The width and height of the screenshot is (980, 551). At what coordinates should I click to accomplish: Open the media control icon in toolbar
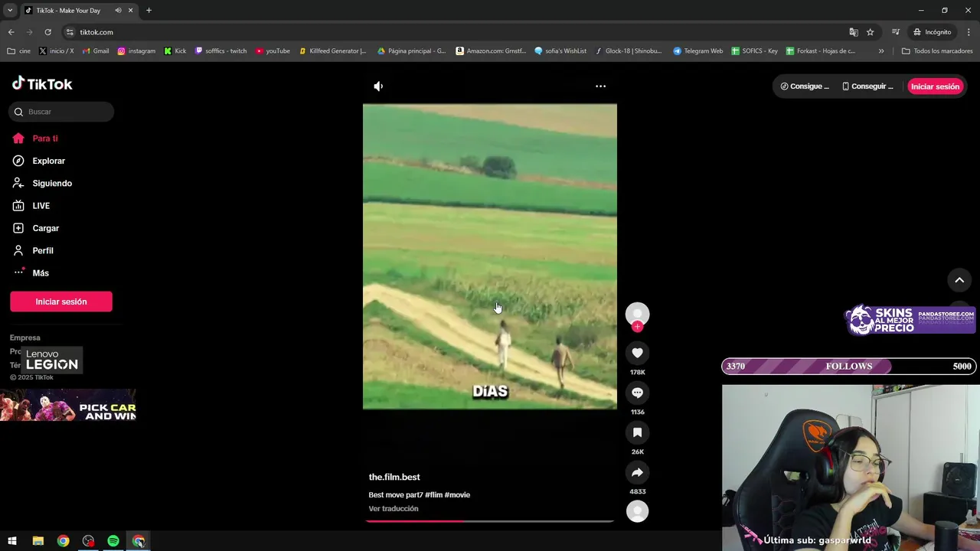[895, 32]
